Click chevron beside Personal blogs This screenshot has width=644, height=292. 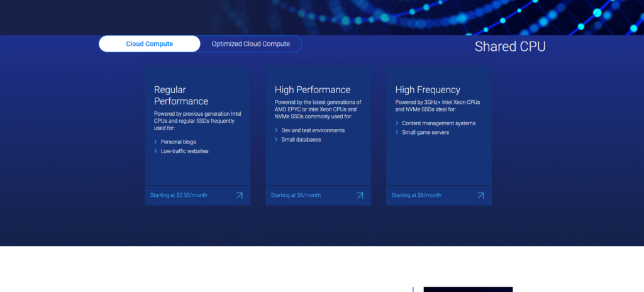(156, 142)
